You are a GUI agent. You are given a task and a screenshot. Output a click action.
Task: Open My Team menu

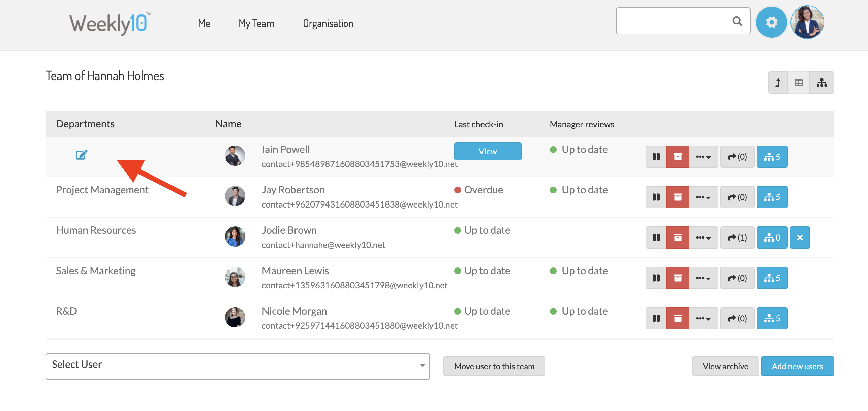(x=256, y=23)
